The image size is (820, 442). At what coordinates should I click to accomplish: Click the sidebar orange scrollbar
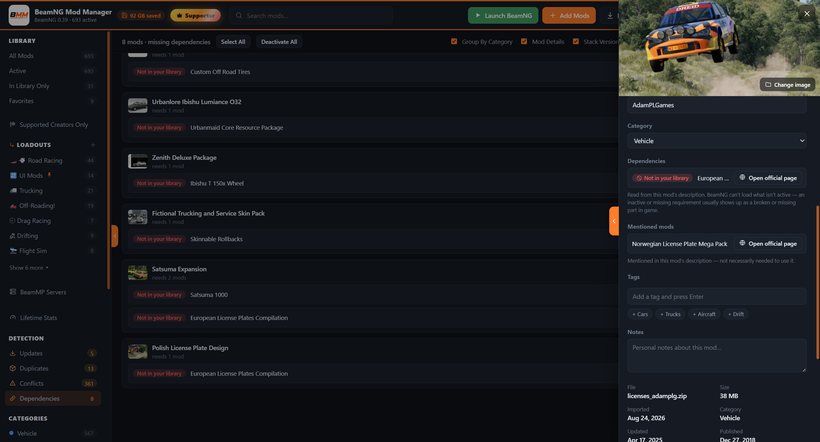click(109, 160)
